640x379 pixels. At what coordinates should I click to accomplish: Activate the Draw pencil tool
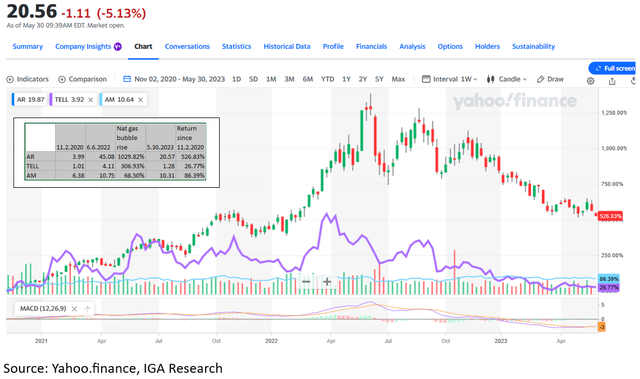click(x=550, y=79)
